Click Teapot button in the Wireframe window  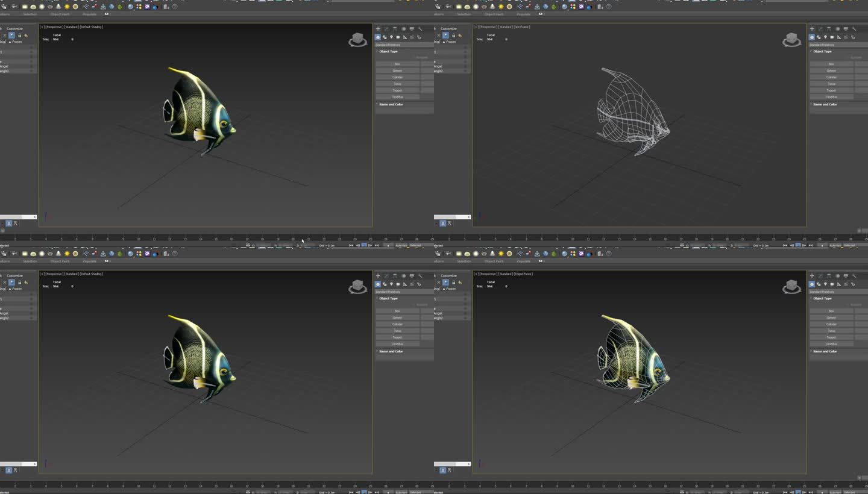(831, 90)
